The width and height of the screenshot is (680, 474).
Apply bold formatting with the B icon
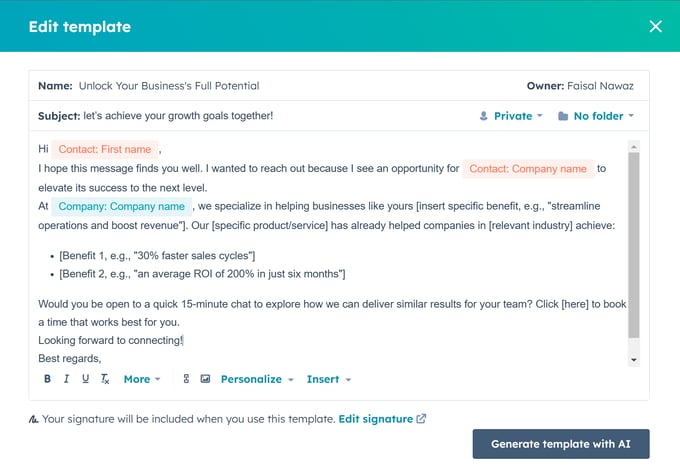[47, 379]
